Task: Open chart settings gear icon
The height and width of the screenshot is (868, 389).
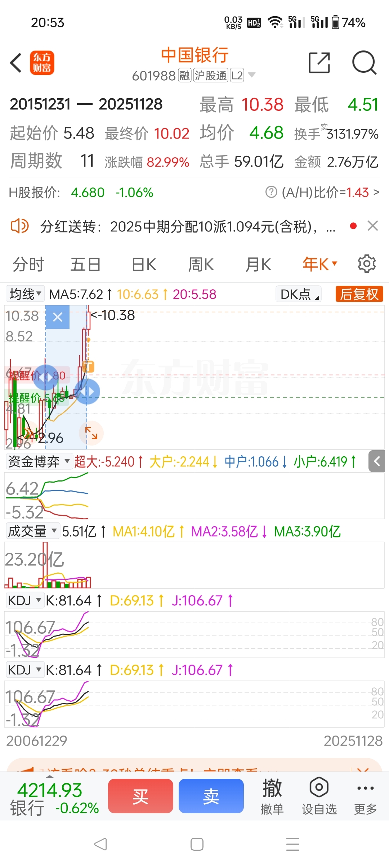Action: click(367, 264)
